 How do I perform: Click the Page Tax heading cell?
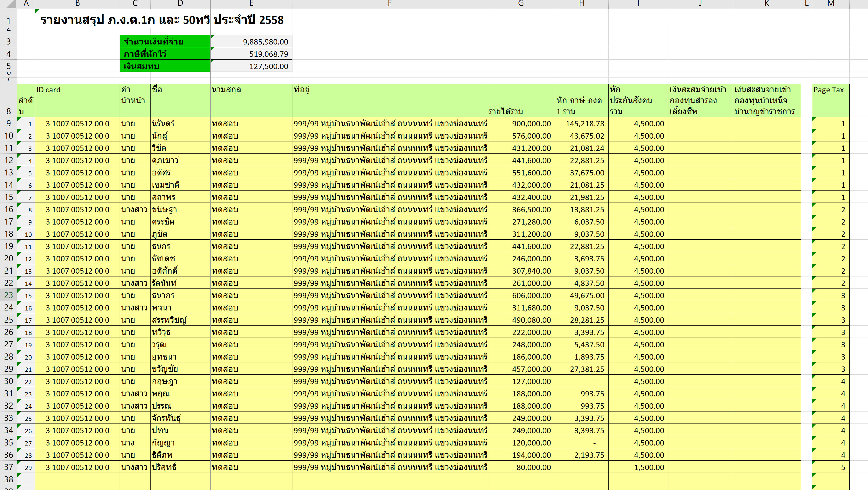pyautogui.click(x=831, y=100)
